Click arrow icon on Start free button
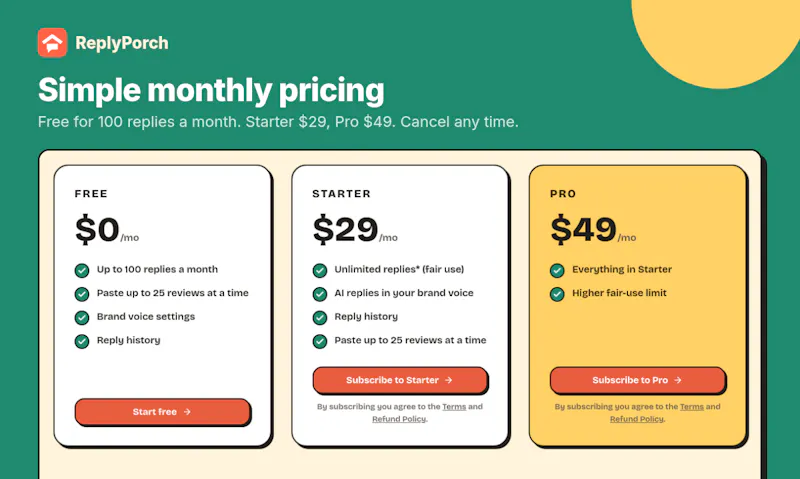 [x=187, y=412]
